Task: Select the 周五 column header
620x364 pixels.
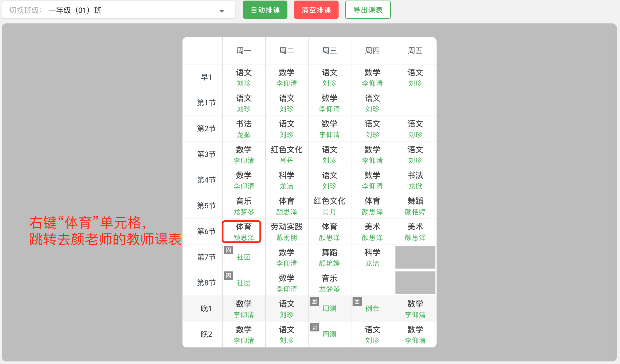Action: [415, 51]
